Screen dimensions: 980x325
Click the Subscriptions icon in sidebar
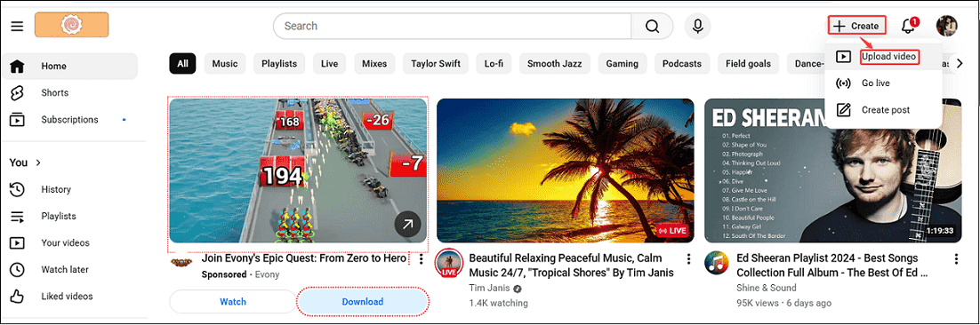[x=18, y=120]
